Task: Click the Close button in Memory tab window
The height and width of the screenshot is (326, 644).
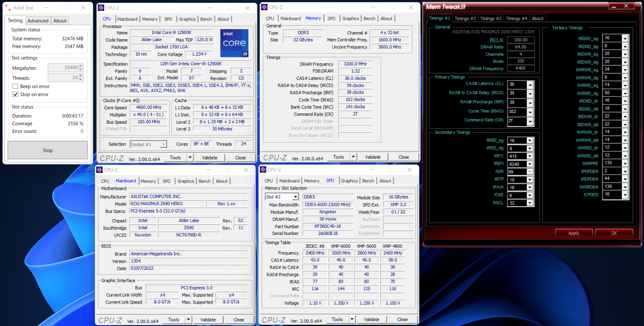Action: [404, 157]
